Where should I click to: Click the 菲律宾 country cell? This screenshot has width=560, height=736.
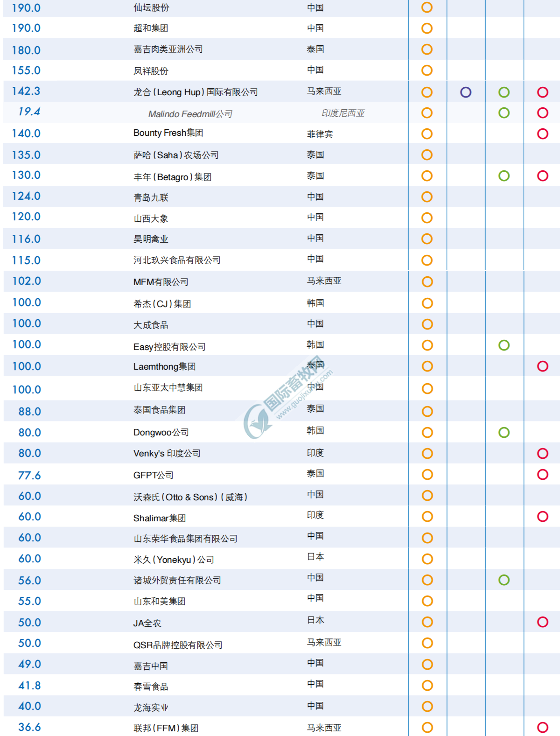[320, 134]
